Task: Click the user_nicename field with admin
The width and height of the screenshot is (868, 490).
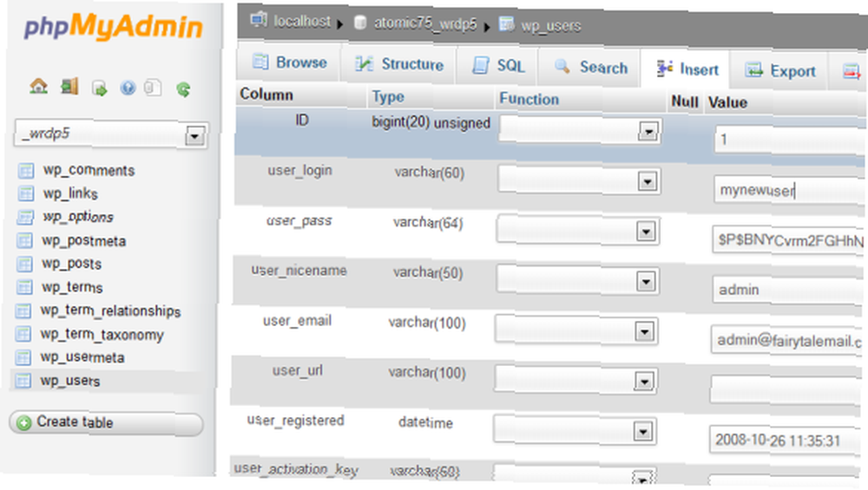Action: (x=789, y=290)
